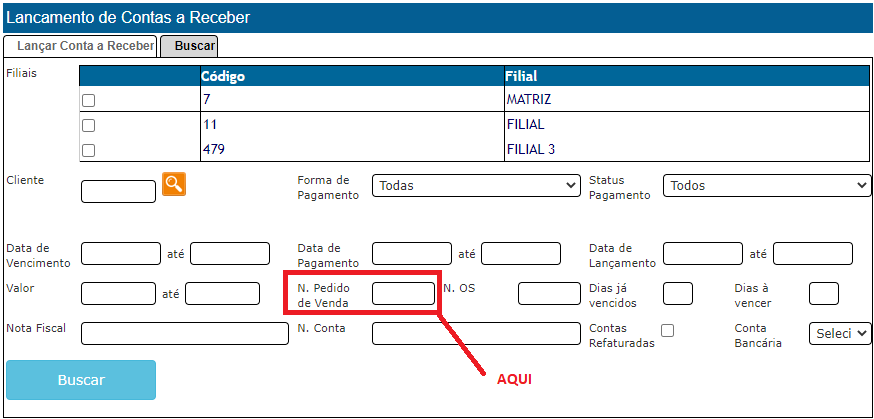Screen dimensions: 874x419
Task: Check the MATRIZ branch checkbox
Action: coord(88,101)
